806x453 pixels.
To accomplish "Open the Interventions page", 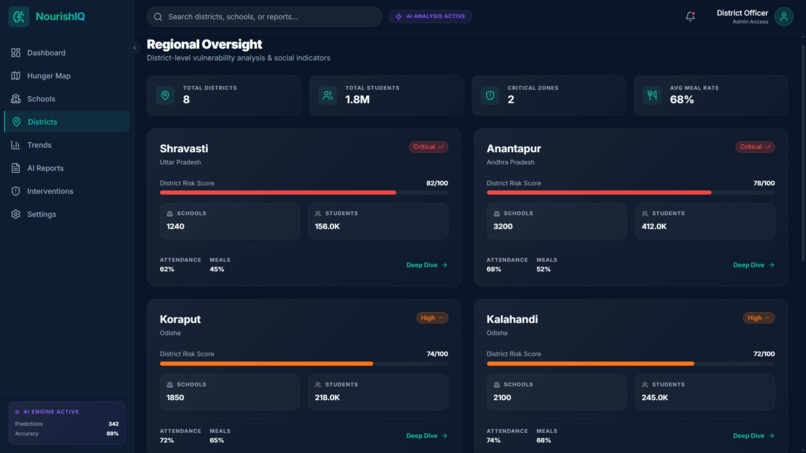I will pos(67,191).
